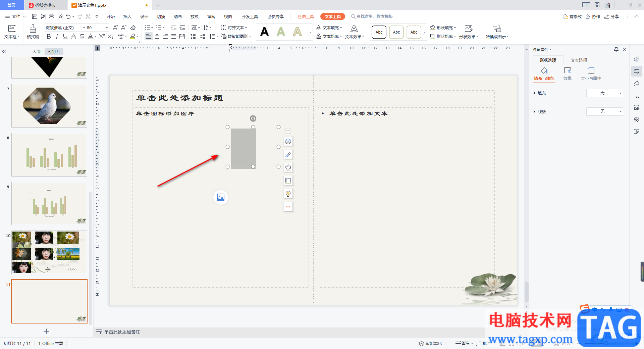Viewport: 644px width, 349px height.
Task: Toggle strikethrough formatting
Action: click(82, 36)
